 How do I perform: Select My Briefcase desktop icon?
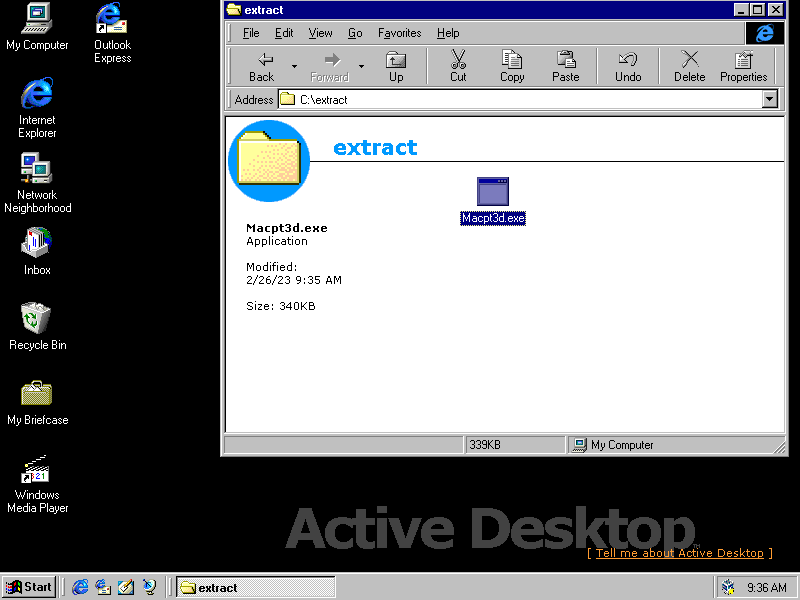pyautogui.click(x=37, y=403)
